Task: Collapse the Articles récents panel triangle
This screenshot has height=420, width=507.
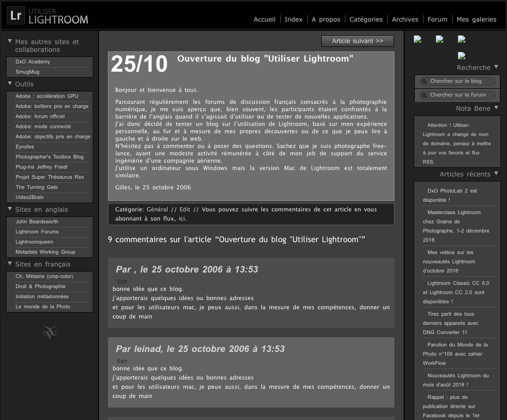Action: point(496,174)
